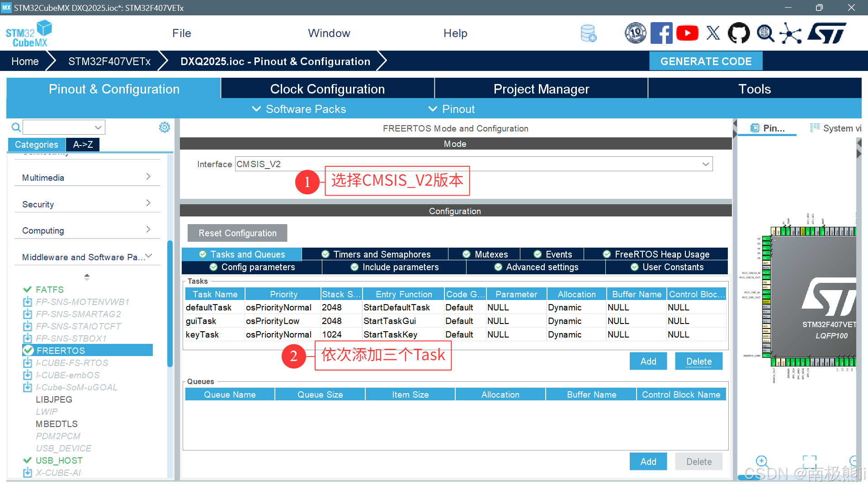Switch to the Clock Configuration tab
Screen dimensions: 868x488
coord(327,89)
